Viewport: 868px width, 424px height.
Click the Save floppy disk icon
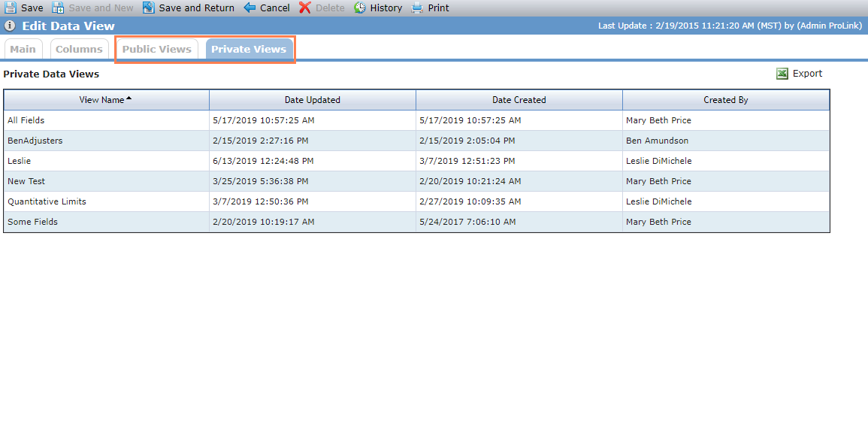(x=11, y=8)
